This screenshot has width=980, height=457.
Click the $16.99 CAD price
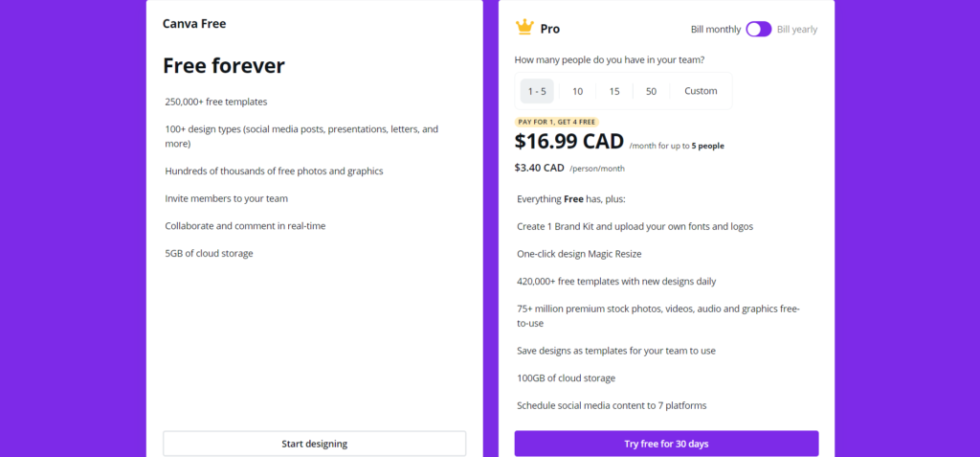point(569,142)
